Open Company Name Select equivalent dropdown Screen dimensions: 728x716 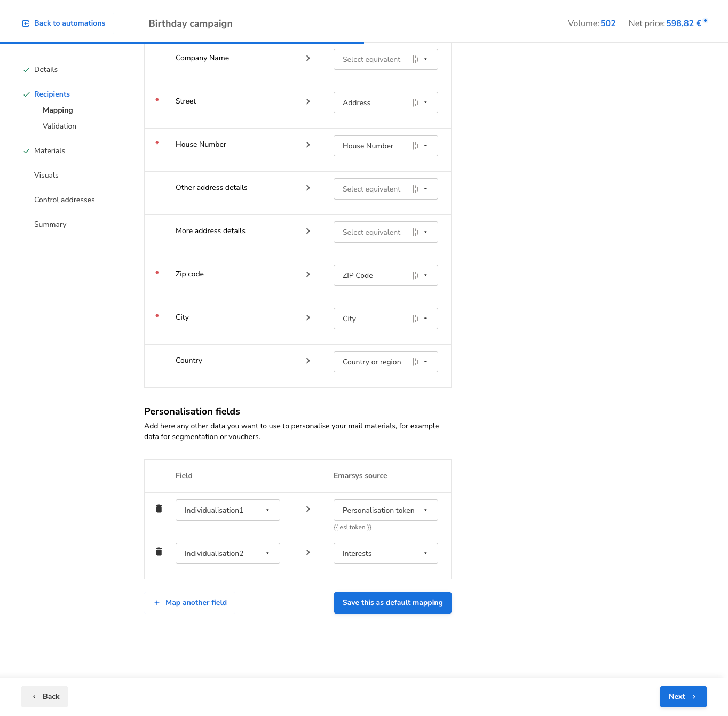(x=425, y=59)
